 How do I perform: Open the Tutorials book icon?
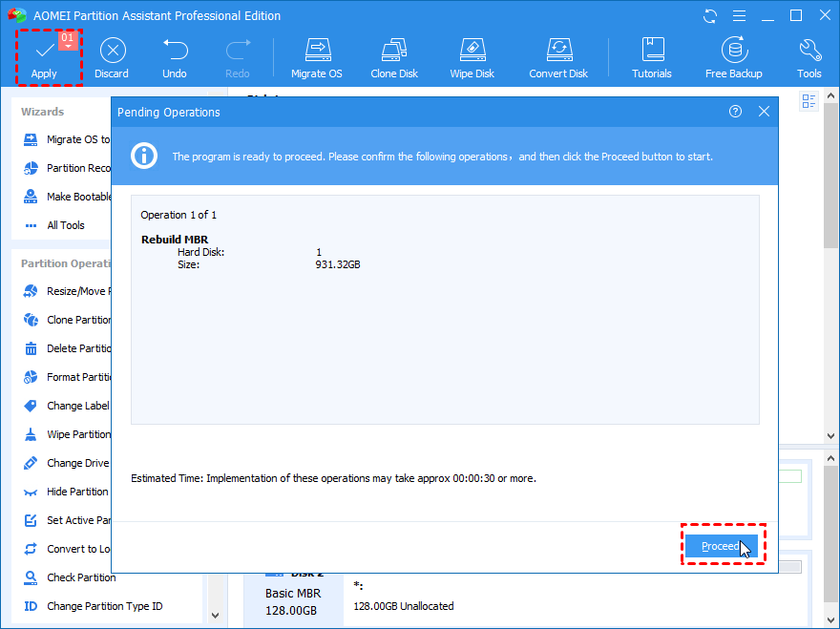pos(652,51)
